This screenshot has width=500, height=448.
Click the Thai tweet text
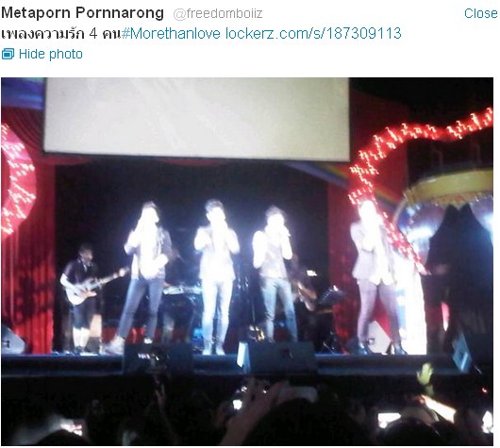point(60,34)
